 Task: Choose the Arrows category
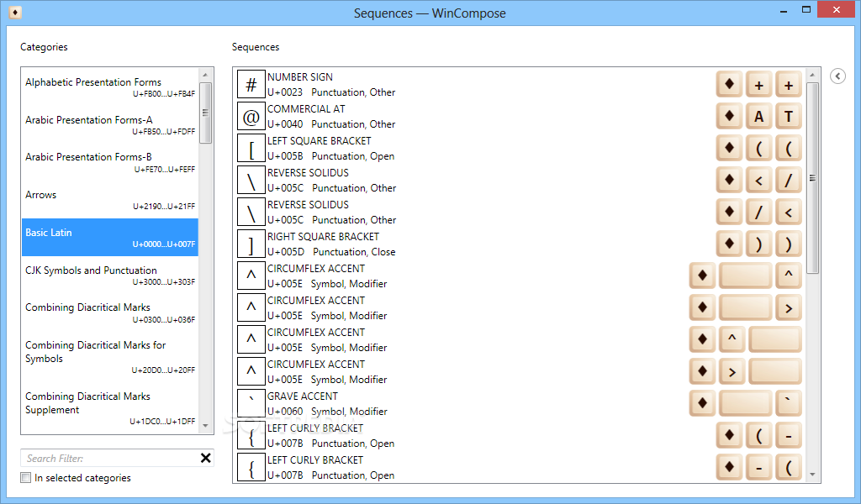(x=110, y=200)
